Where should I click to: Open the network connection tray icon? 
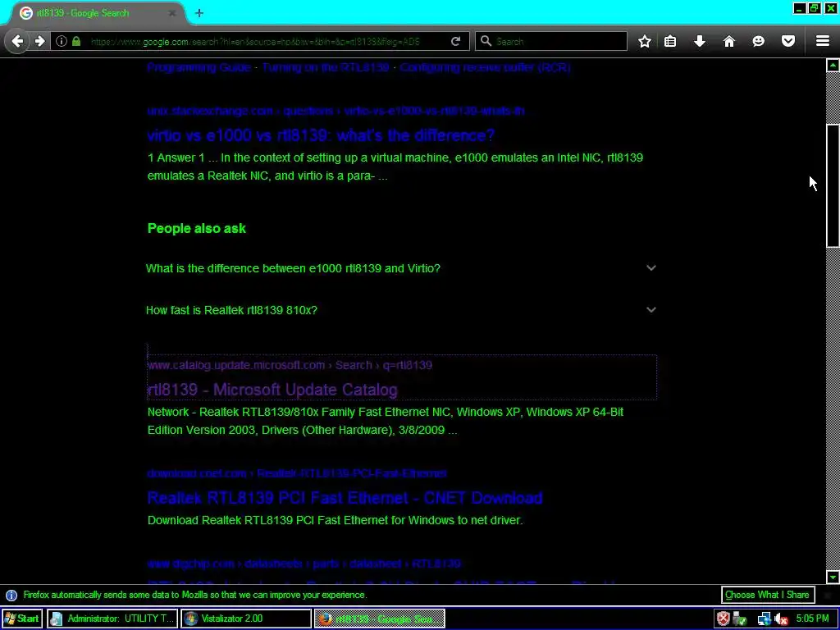764,619
